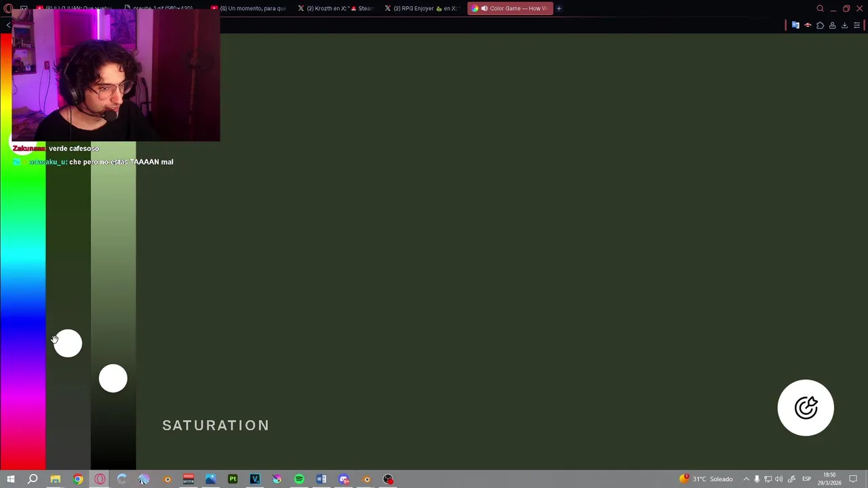
Task: Click the Opera browser taskbar icon
Action: 100,479
